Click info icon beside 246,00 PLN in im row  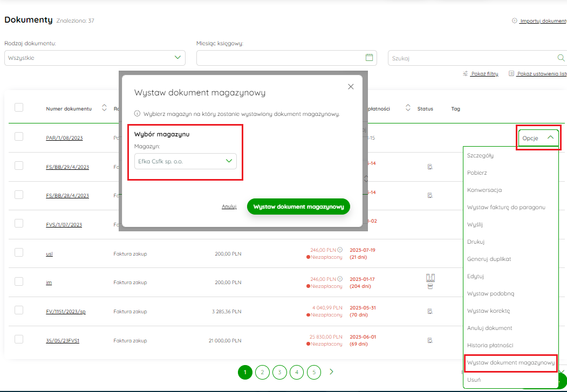(x=340, y=279)
